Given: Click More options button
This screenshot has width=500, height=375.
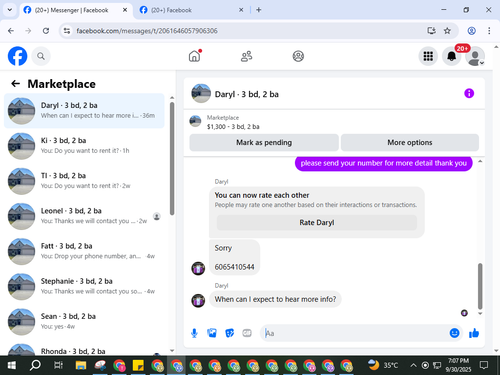Looking at the screenshot, I should coord(410,142).
